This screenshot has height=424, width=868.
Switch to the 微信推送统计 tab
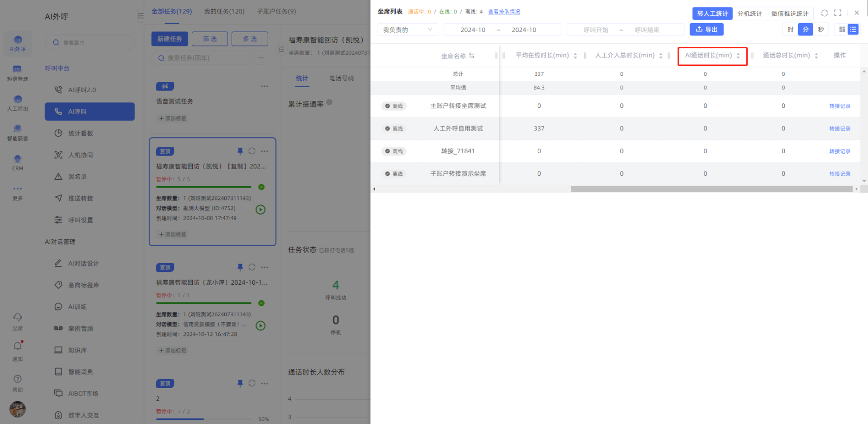click(790, 14)
